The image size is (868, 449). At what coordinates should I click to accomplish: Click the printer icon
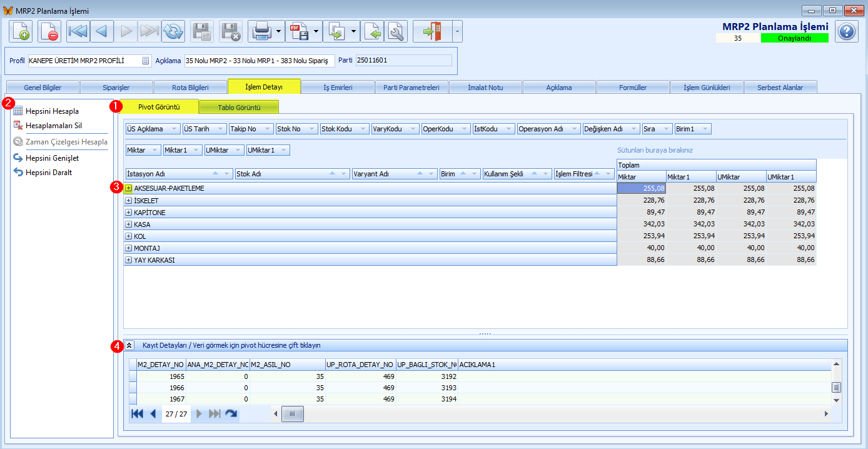pyautogui.click(x=261, y=31)
